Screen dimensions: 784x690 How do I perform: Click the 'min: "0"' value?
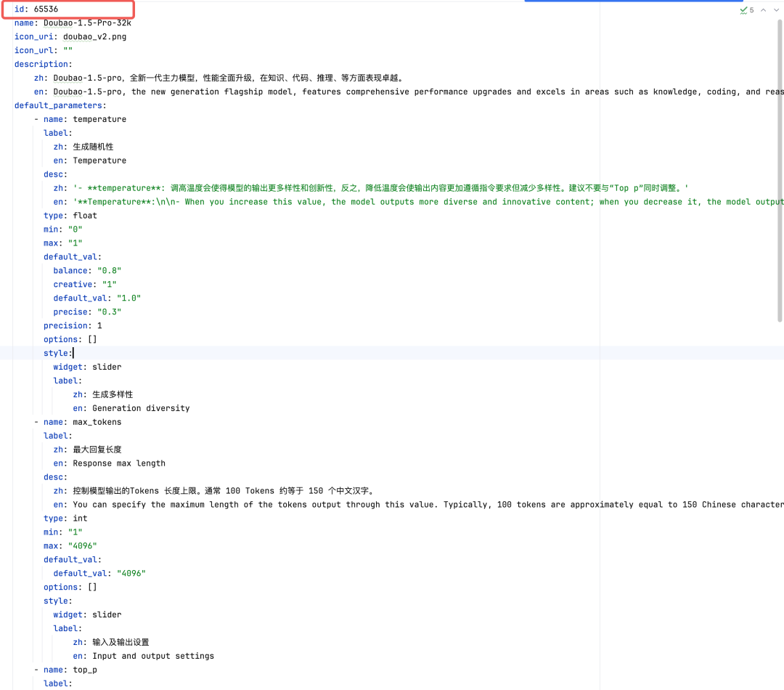coord(75,230)
